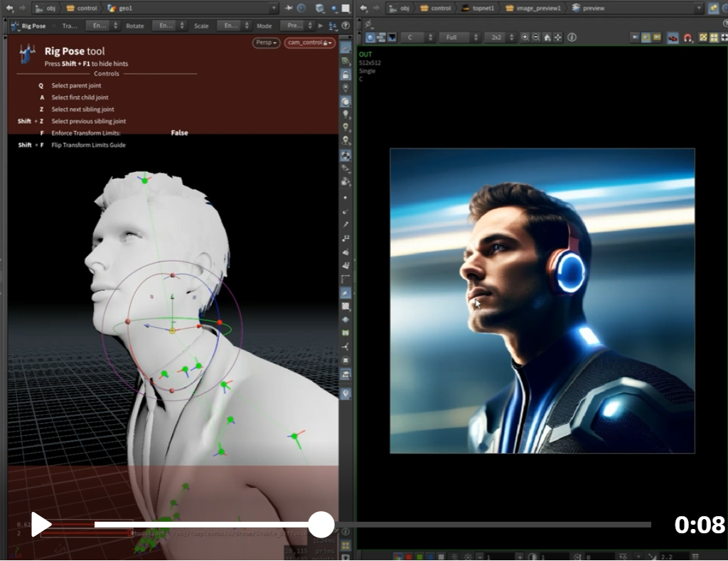Image resolution: width=728 pixels, height=561 pixels.
Task: Toggle the right display mode icon in the preview toolbar
Action: pos(657,38)
